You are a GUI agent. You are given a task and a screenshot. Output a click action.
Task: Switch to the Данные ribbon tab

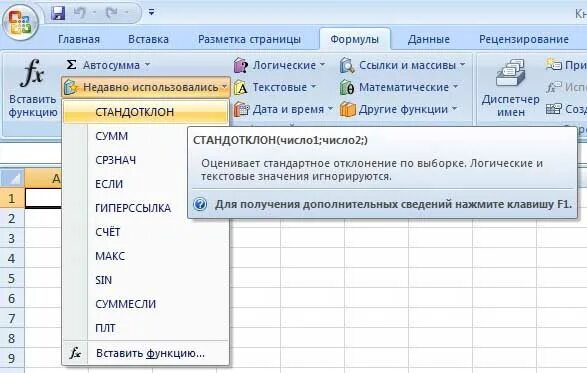click(x=429, y=39)
